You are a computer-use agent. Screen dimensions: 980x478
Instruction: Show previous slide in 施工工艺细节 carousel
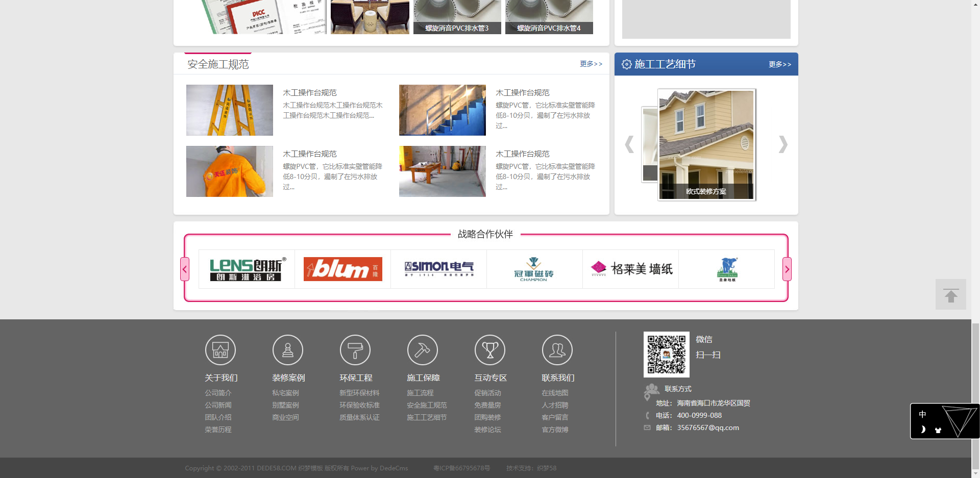[x=629, y=144]
